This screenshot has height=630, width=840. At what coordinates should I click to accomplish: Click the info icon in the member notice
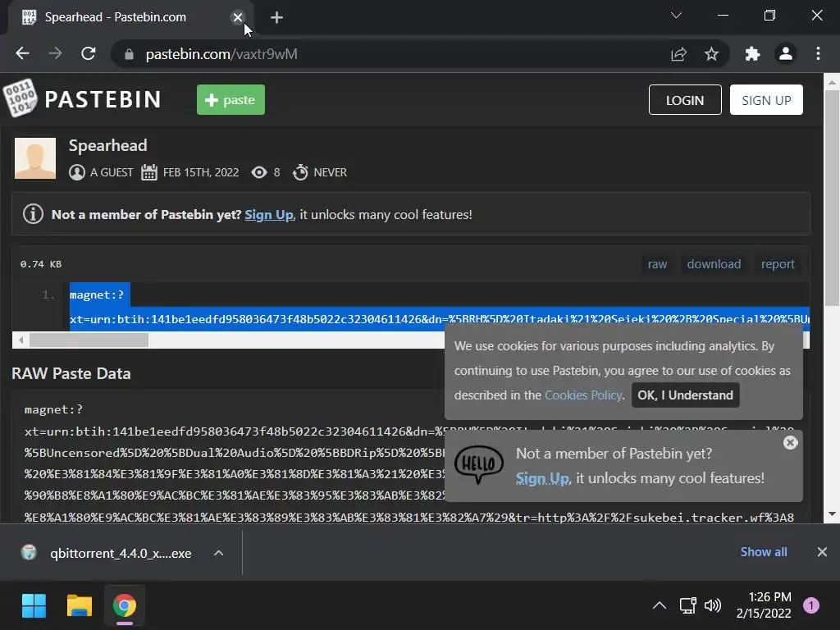pyautogui.click(x=33, y=214)
